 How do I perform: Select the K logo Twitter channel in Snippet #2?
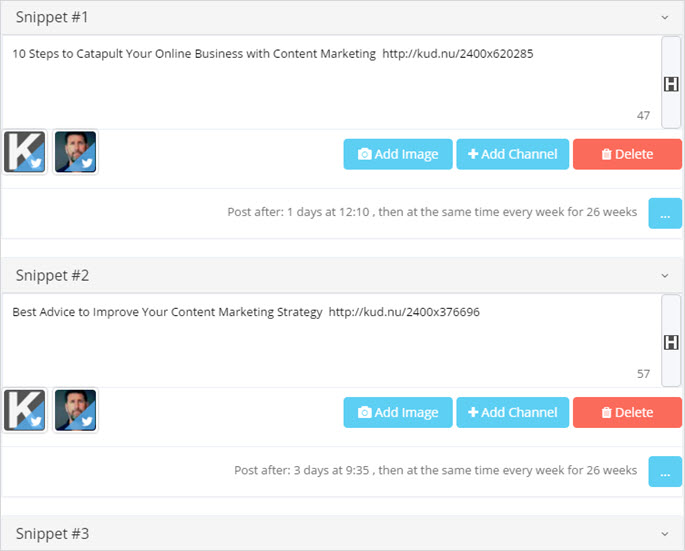tap(24, 410)
